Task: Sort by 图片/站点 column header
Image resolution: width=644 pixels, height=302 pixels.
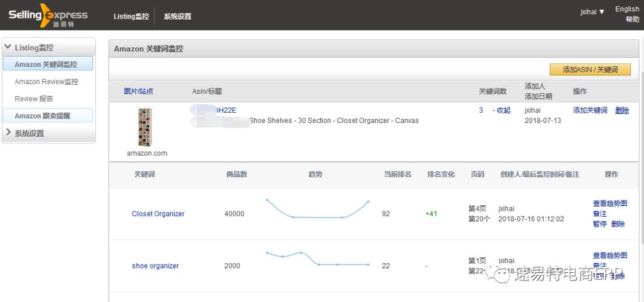Action: coord(138,91)
